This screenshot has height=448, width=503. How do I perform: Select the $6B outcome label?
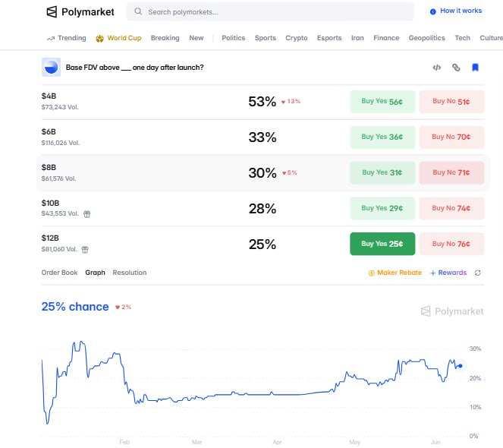pos(49,131)
